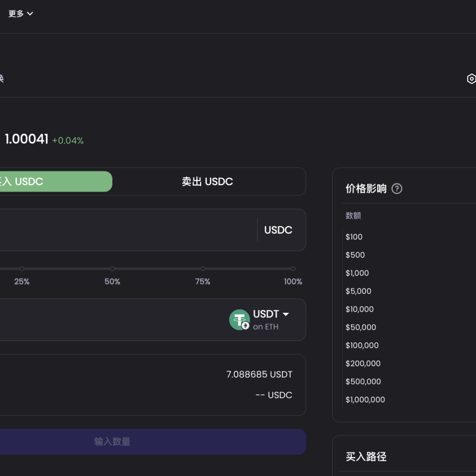Switch to the 卖出 USDC tab
Viewport: 476px width, 476px height.
pos(207,181)
